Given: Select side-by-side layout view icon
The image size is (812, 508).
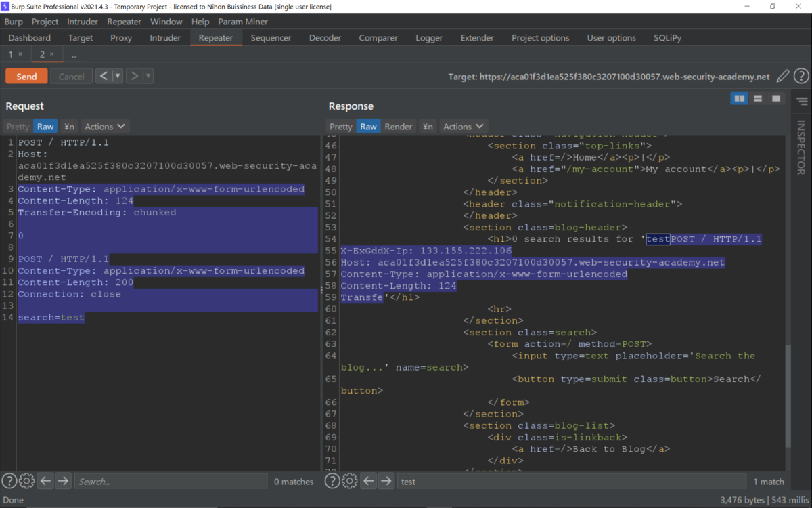Looking at the screenshot, I should pos(740,99).
